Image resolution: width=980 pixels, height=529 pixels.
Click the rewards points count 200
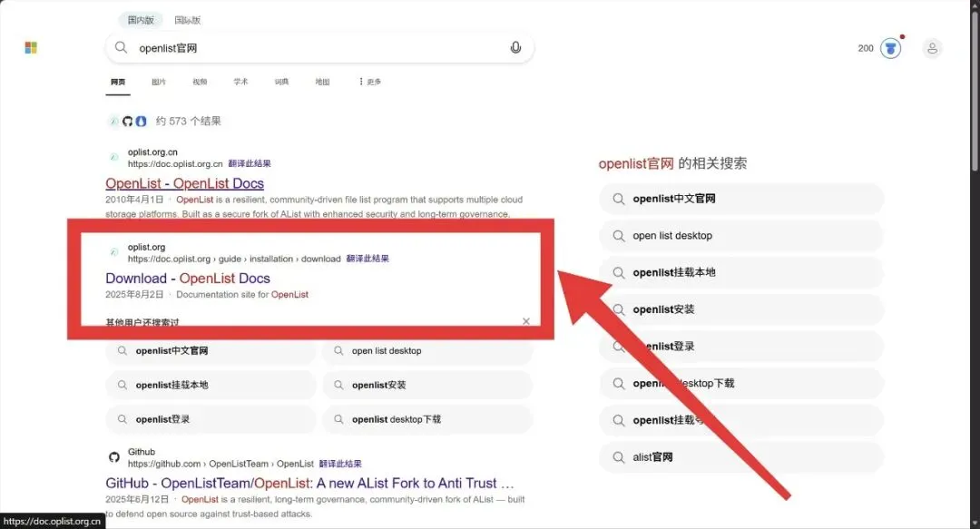(x=866, y=48)
